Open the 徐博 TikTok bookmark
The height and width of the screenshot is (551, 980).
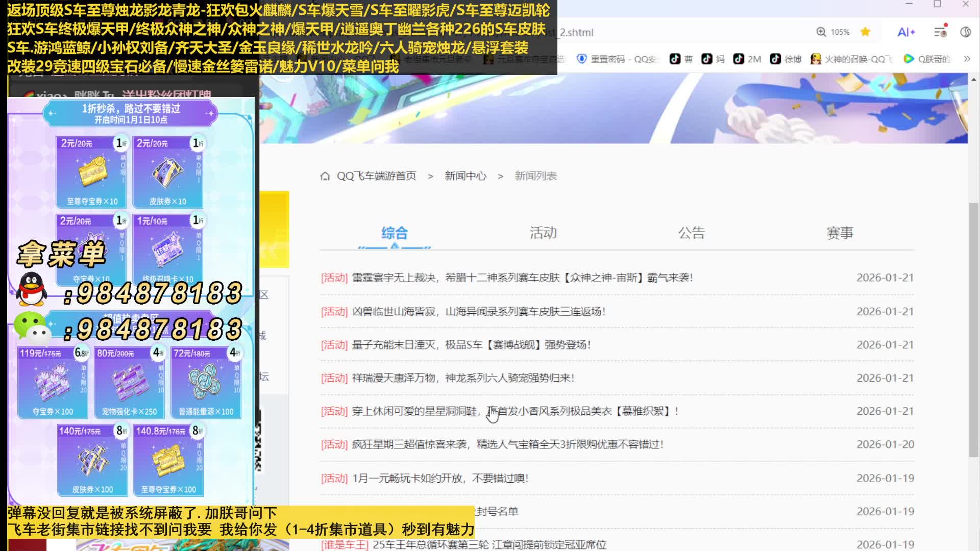click(786, 59)
